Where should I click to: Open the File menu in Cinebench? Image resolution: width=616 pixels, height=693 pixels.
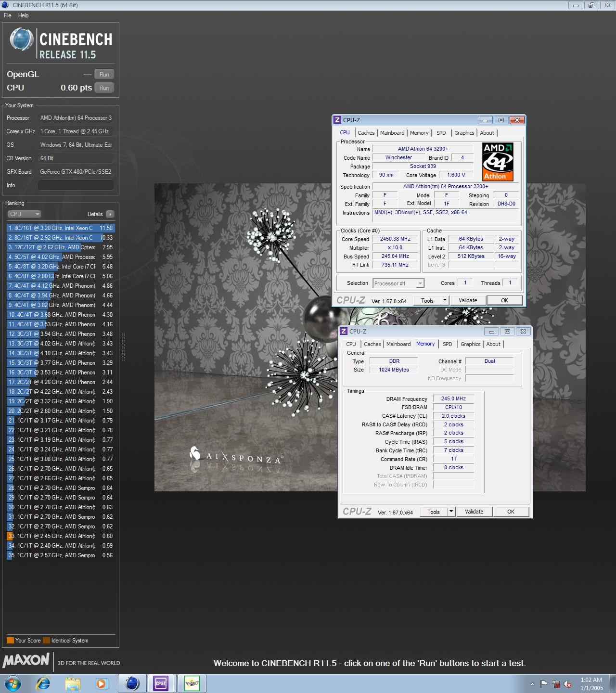[8, 15]
